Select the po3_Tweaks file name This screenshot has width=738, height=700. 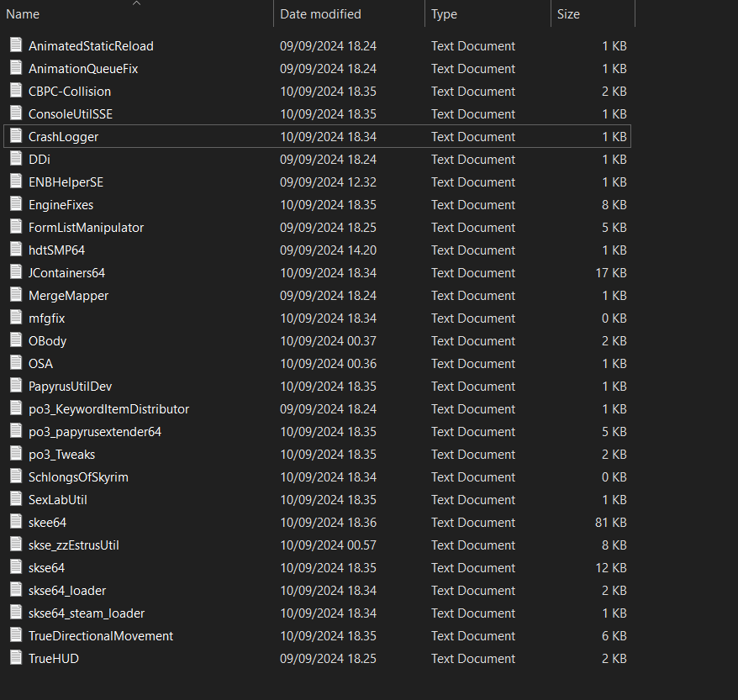pyautogui.click(x=61, y=455)
